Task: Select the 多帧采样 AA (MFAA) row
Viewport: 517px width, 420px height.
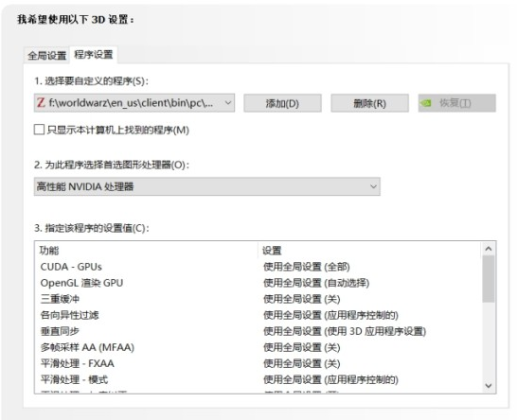Action: click(258, 347)
